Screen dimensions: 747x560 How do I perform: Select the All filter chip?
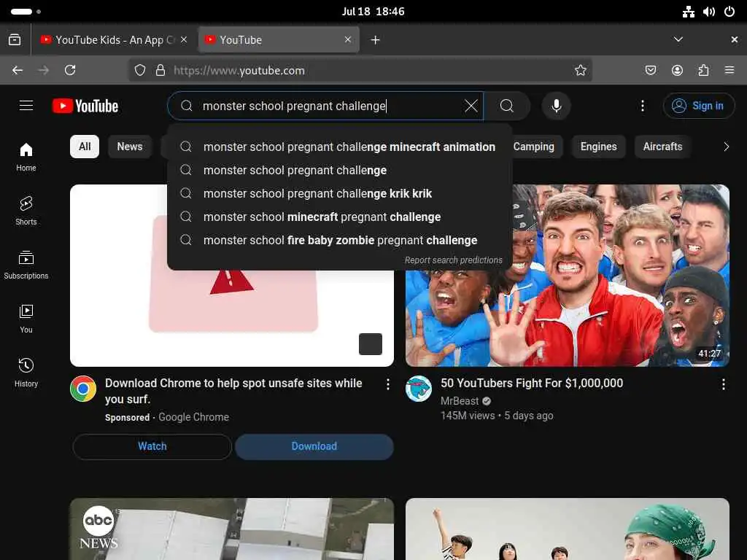pyautogui.click(x=85, y=147)
